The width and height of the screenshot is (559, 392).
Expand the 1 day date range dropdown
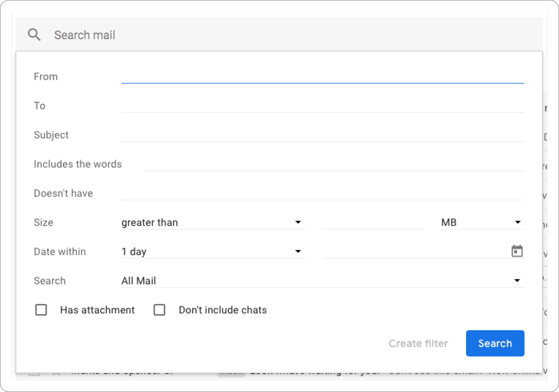[213, 252]
